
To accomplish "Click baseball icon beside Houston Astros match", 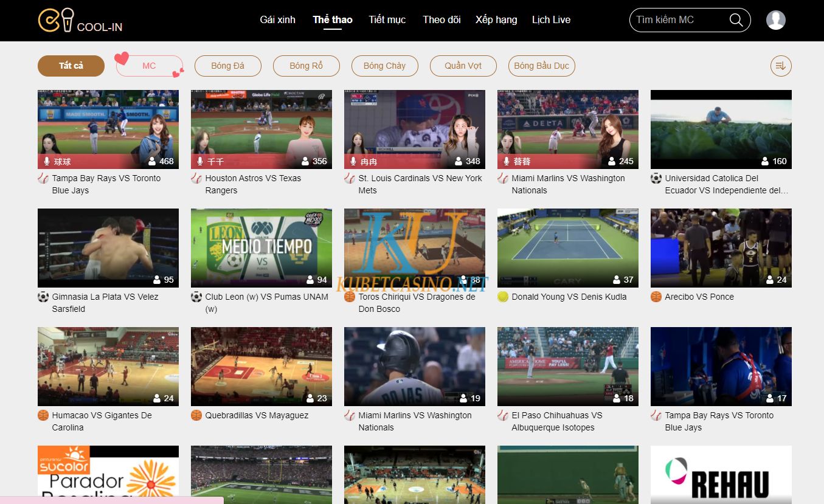I will pyautogui.click(x=196, y=179).
